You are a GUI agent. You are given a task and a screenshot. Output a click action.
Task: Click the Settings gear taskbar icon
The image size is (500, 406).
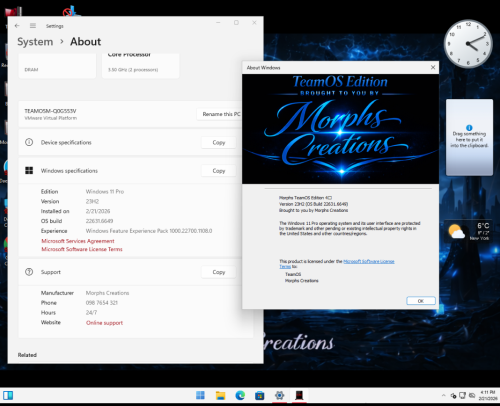[x=279, y=396]
